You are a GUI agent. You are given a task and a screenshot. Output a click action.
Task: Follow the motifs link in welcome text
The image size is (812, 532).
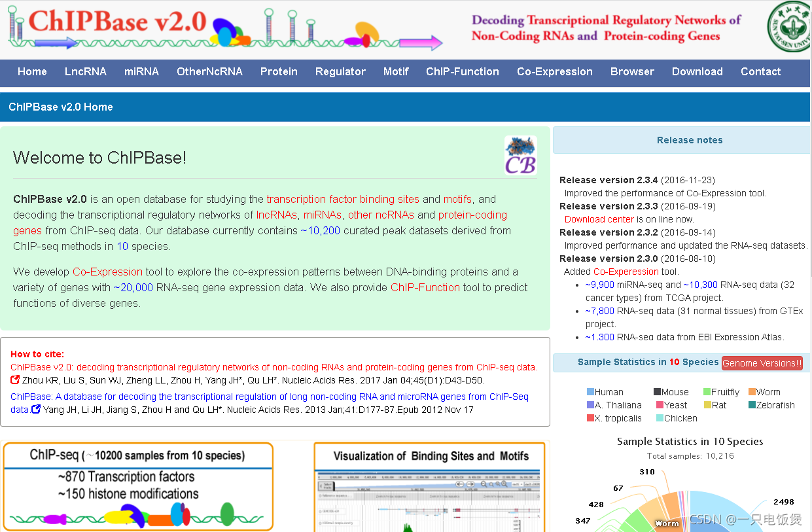[x=457, y=199]
